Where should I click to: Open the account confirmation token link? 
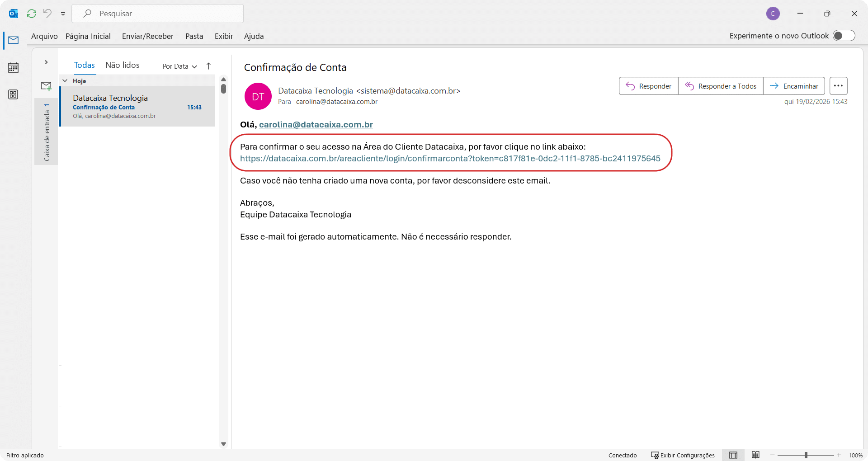(450, 159)
